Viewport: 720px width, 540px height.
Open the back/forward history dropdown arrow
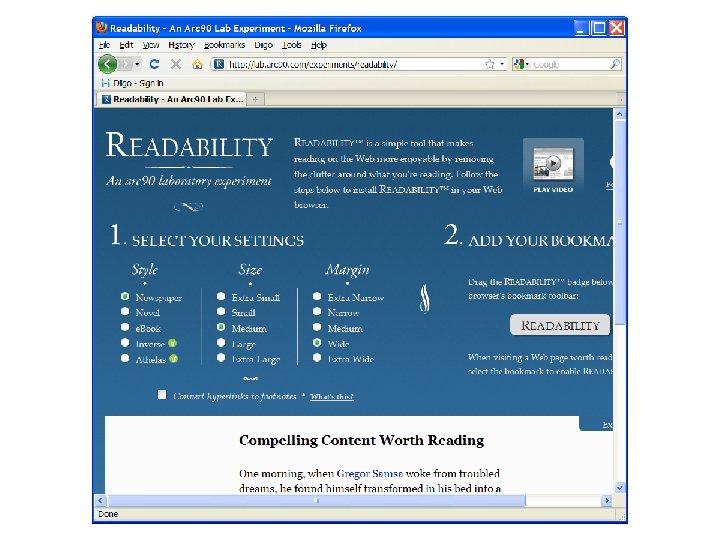tap(137, 64)
